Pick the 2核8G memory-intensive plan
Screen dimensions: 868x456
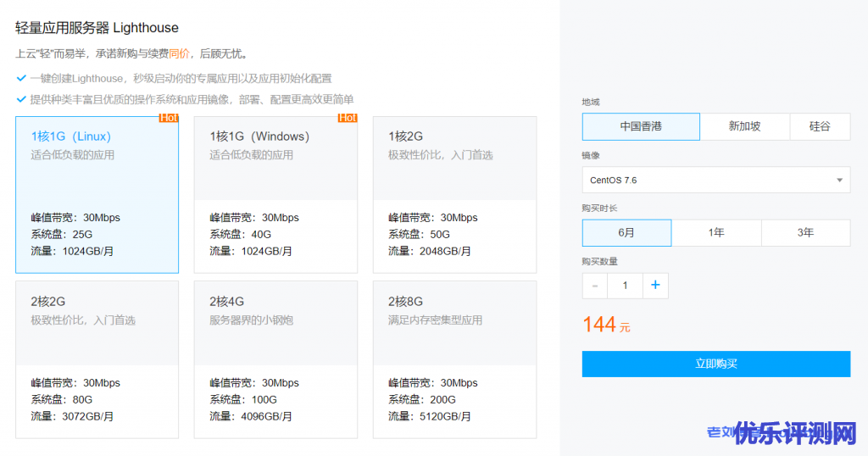tap(454, 359)
